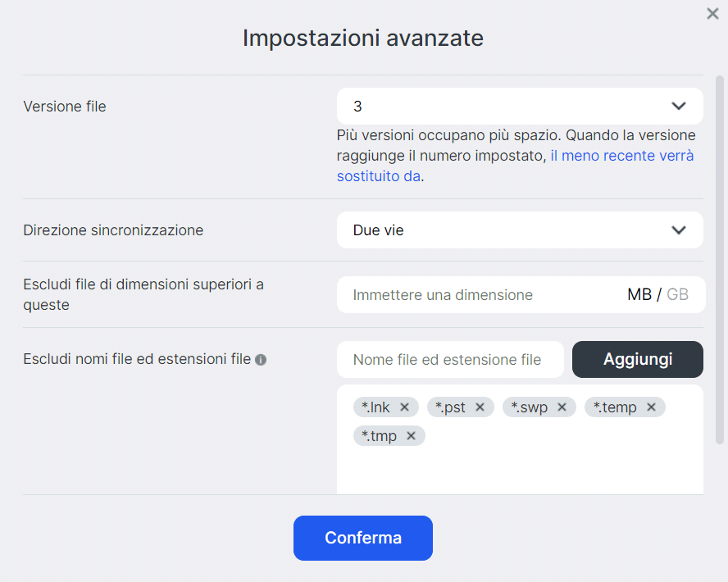The image size is (728, 582).
Task: Click the *.lnk tag label
Action: click(376, 407)
